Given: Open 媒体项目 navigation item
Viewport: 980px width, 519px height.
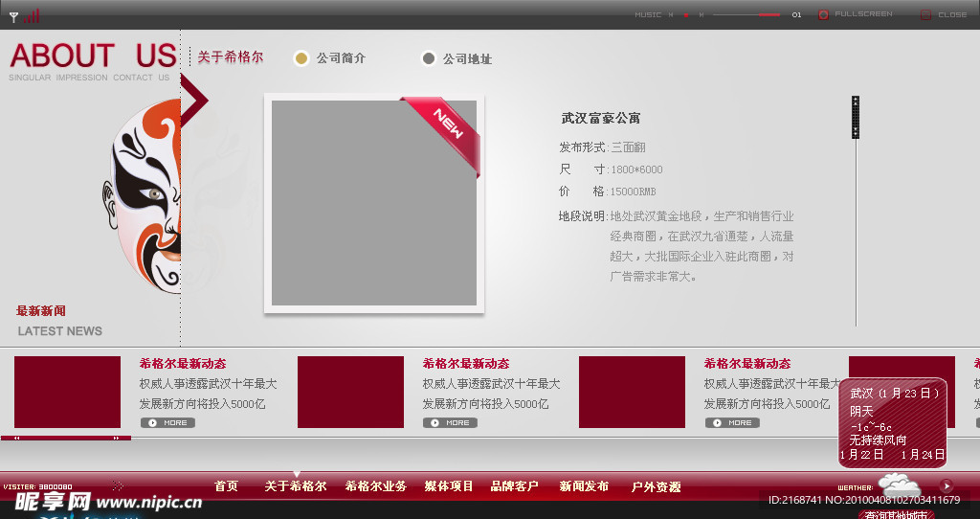Looking at the screenshot, I should click(449, 485).
